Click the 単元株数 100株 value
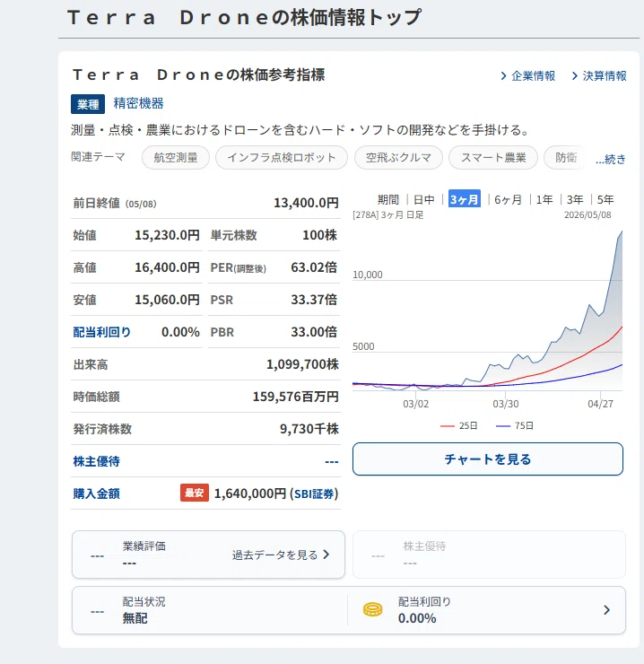The width and height of the screenshot is (644, 664). [x=319, y=235]
